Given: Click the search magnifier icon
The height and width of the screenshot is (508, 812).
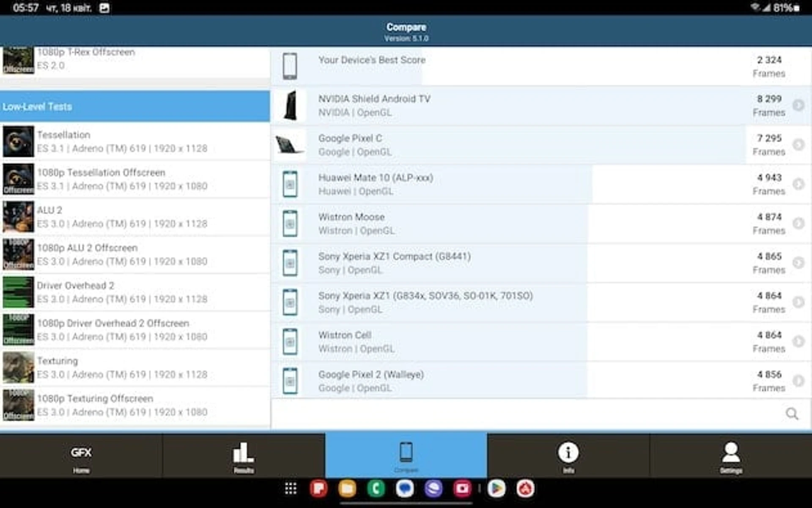Looking at the screenshot, I should (x=792, y=414).
